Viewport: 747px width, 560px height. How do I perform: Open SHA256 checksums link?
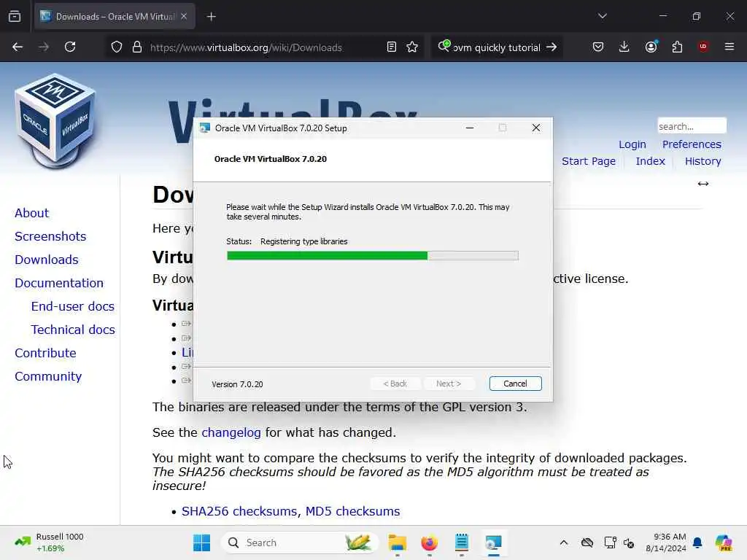[241, 511]
